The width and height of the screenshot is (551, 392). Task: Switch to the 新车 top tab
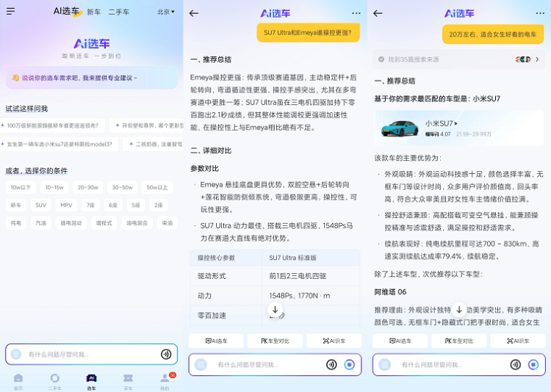point(94,12)
